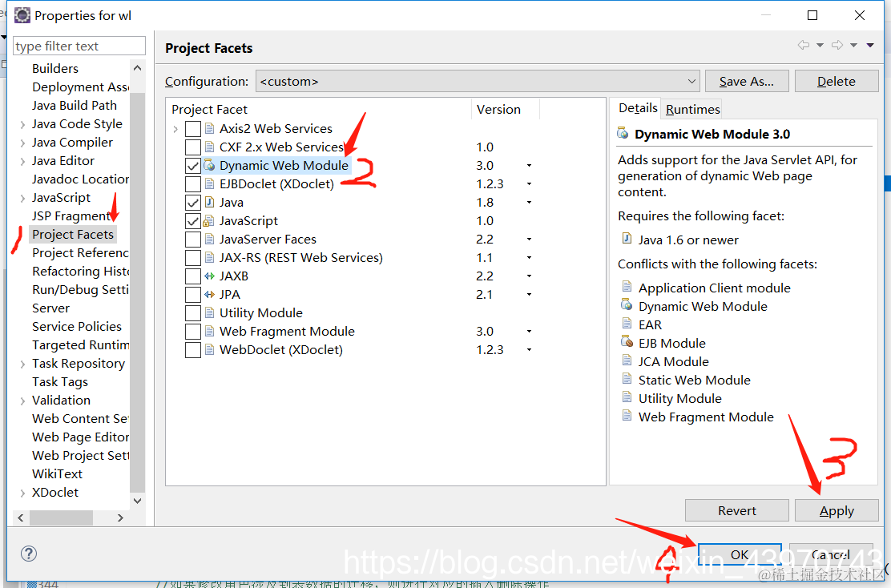Image resolution: width=891 pixels, height=588 pixels.
Task: Toggle the CXF 2.x Web Services checkbox
Action: [x=192, y=147]
